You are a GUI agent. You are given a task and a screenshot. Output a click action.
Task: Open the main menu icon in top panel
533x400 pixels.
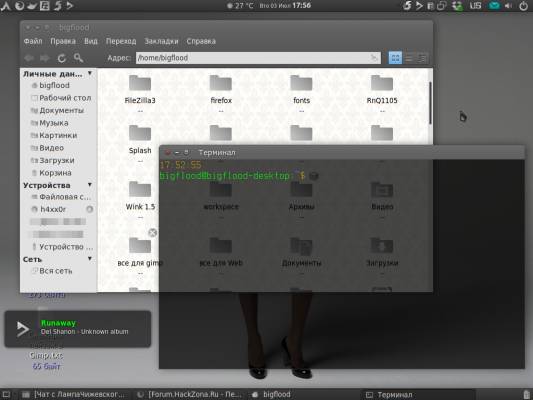click(5, 5)
